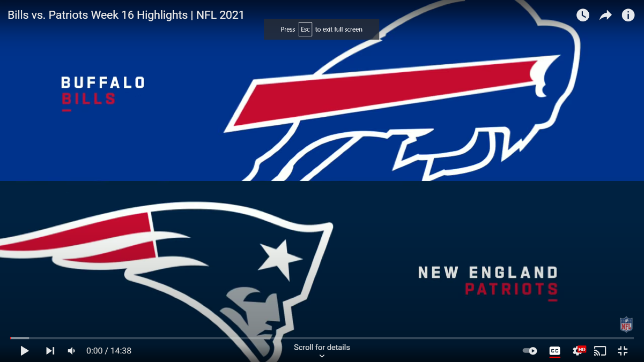Show video info cards
The image size is (644, 362).
tap(628, 15)
